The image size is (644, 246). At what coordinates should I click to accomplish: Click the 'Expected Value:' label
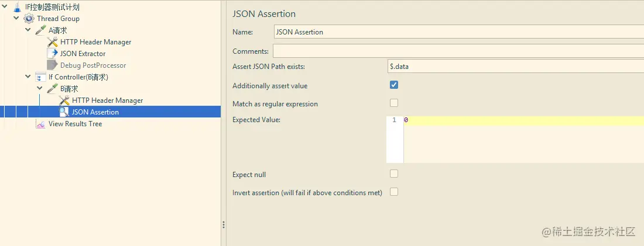[256, 120]
